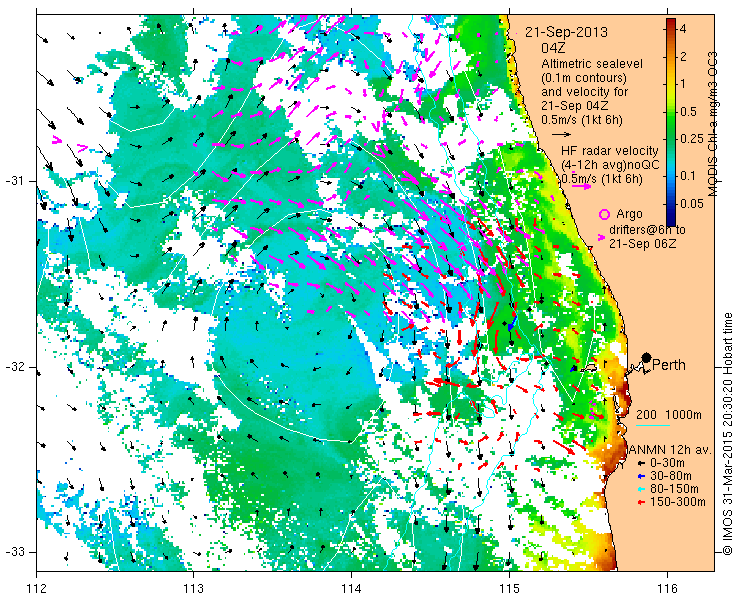The image size is (740, 600).
Task: Click the colorbar tick label '0.1'
Action: [x=689, y=176]
